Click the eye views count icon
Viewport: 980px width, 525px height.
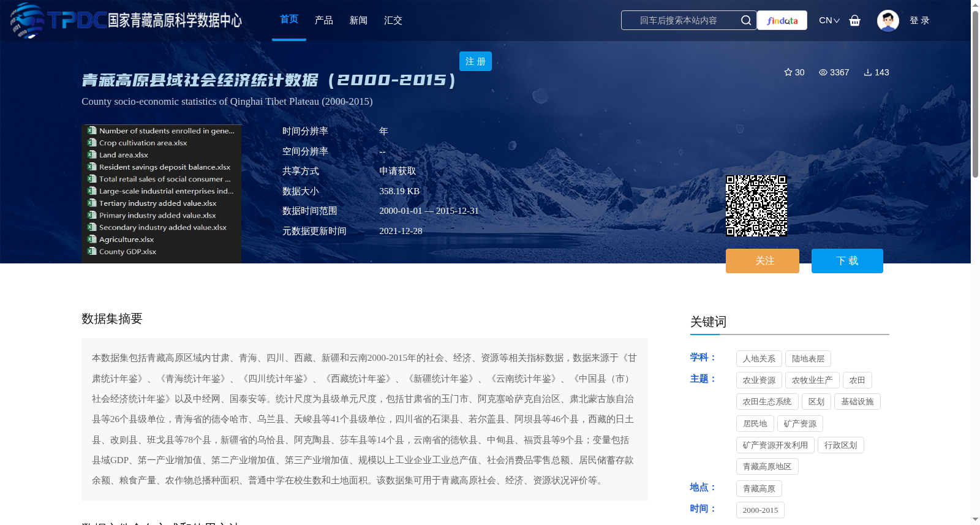coord(823,72)
